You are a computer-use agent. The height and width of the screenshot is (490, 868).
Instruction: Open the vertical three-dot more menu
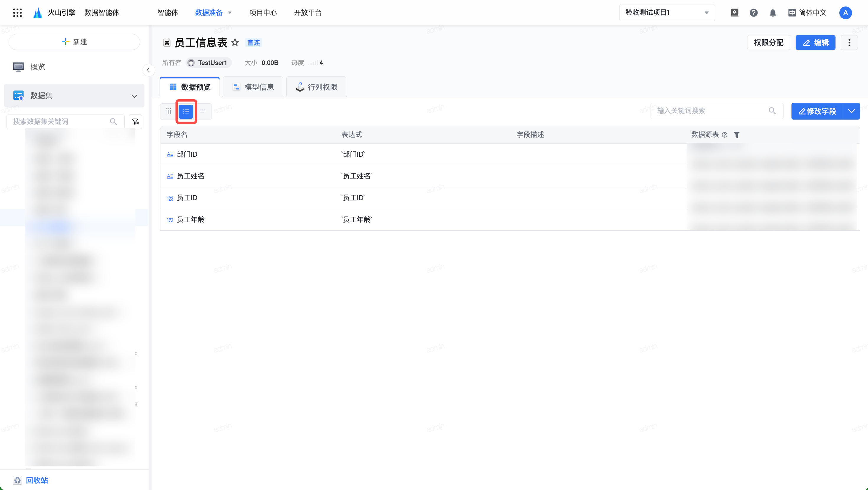pos(849,43)
